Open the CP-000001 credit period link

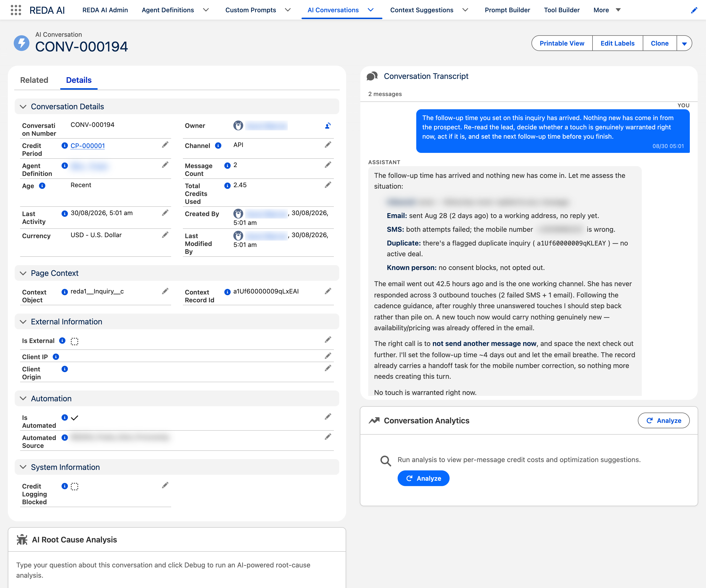click(88, 146)
